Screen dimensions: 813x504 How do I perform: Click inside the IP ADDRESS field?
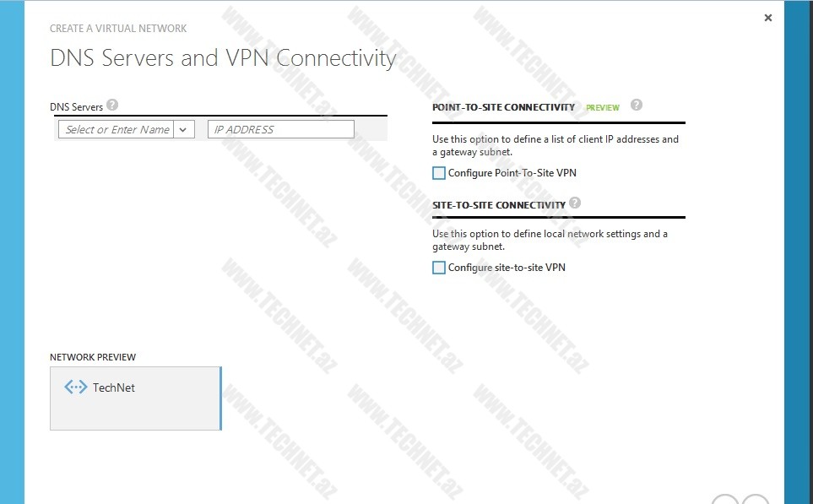coord(280,129)
